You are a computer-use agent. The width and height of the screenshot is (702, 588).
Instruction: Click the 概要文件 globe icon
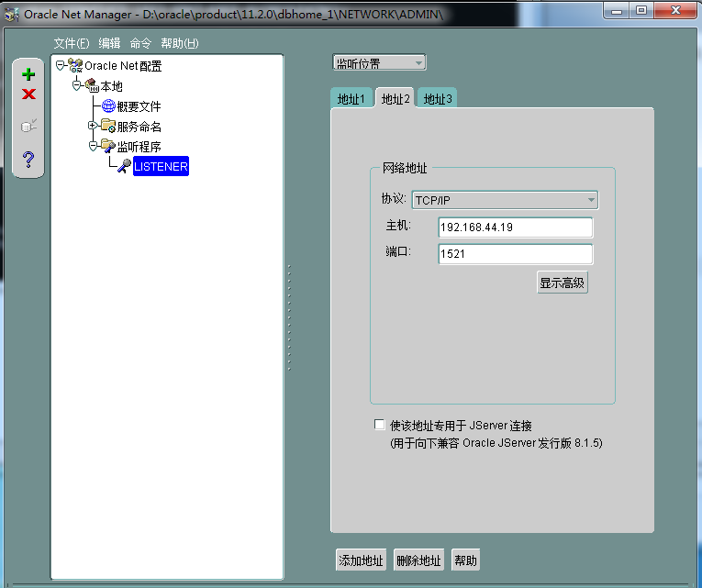point(108,106)
